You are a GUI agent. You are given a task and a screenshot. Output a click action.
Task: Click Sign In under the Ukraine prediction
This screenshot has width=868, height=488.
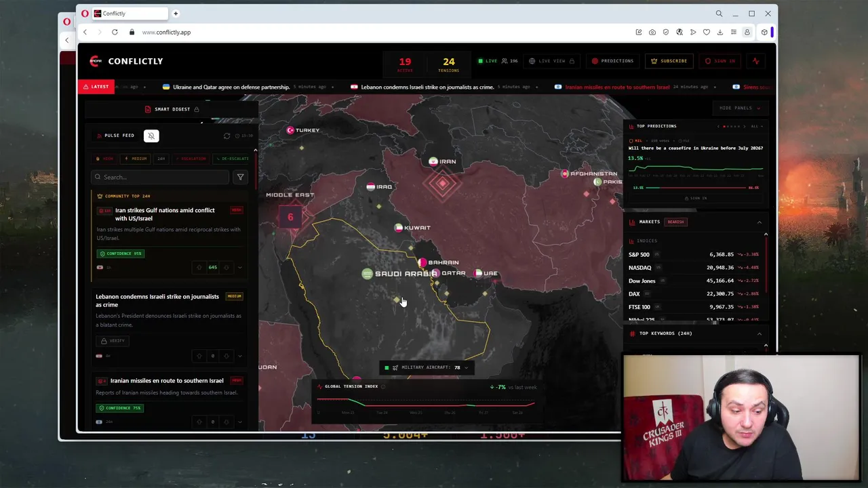(x=695, y=198)
